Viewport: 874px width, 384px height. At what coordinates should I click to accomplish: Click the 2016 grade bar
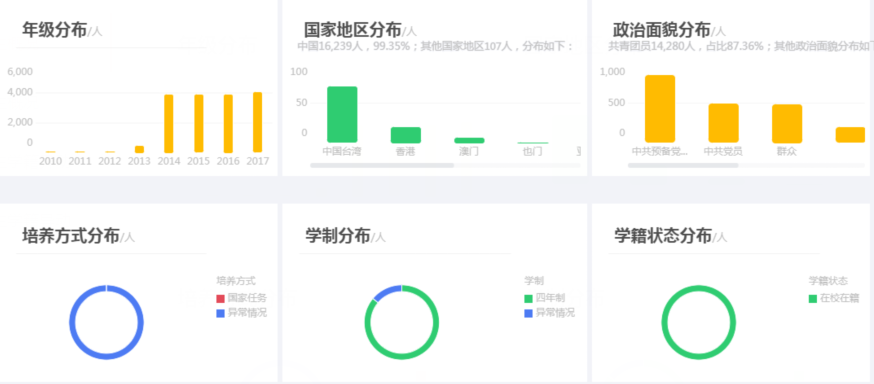[228, 124]
